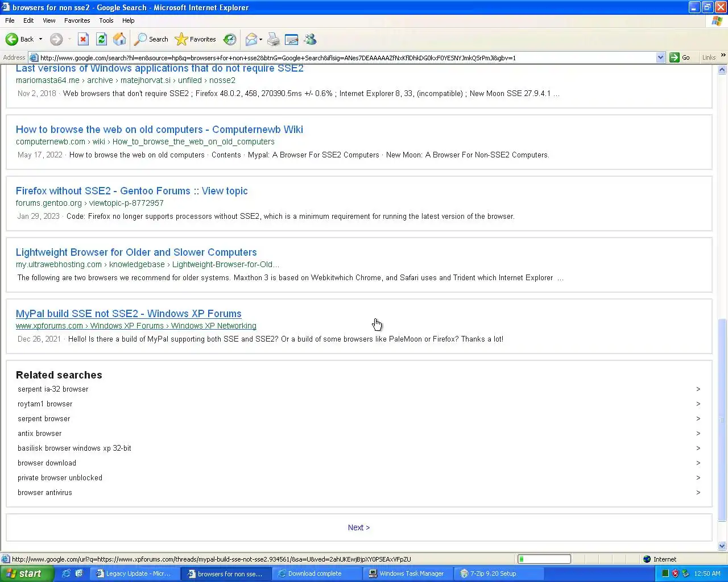This screenshot has height=582, width=728.
Task: Click the green Task Manager tray icon
Action: [x=665, y=573]
